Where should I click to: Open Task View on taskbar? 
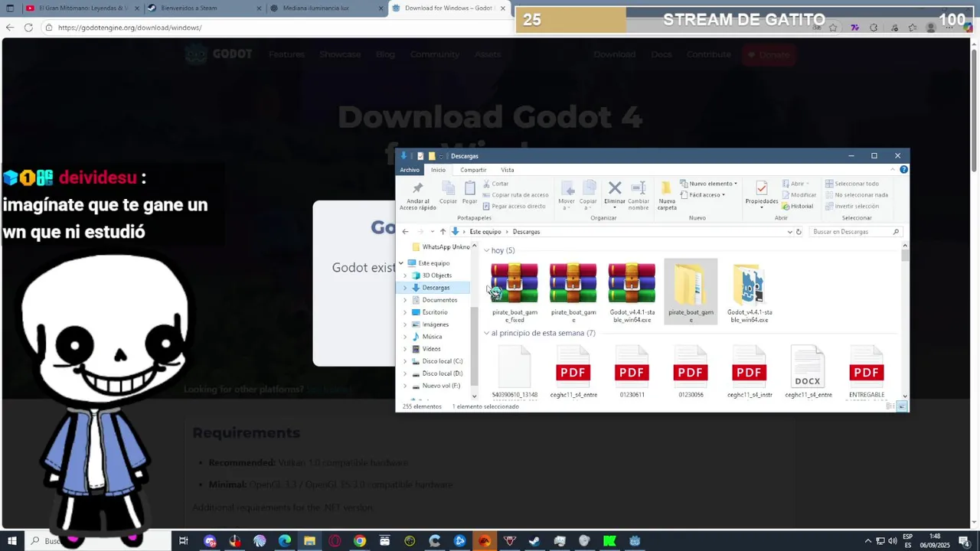pos(183,541)
